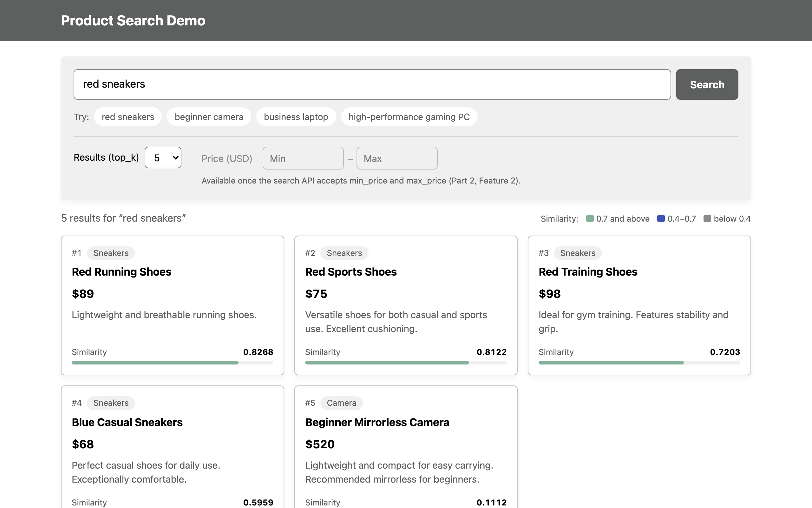Try the 'beginner camera' suggestion chip
The width and height of the screenshot is (812, 508).
point(209,117)
